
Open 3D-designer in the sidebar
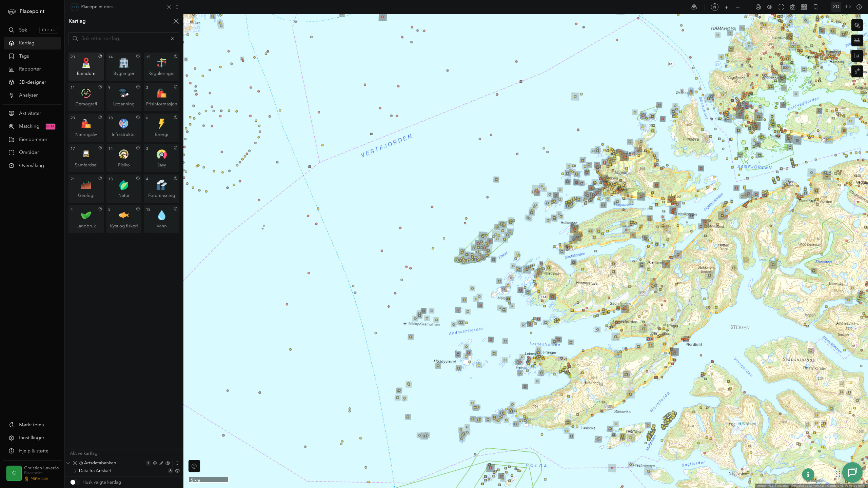[x=32, y=82]
